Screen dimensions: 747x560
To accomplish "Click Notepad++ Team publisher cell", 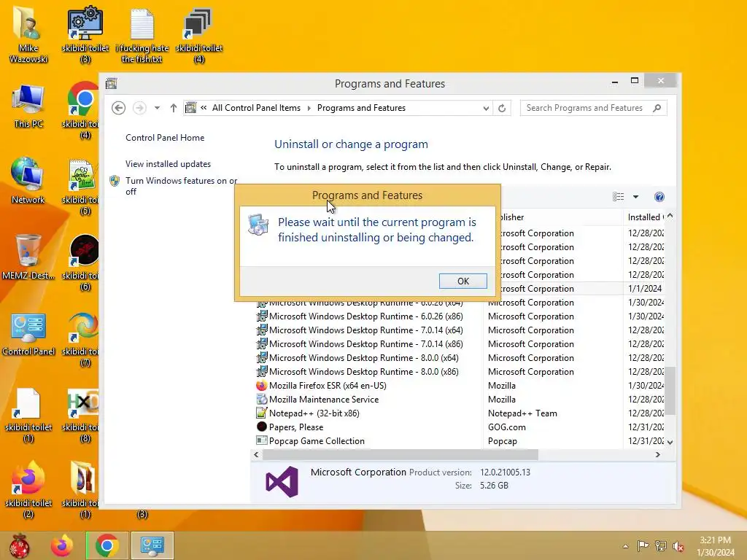I will click(x=522, y=413).
